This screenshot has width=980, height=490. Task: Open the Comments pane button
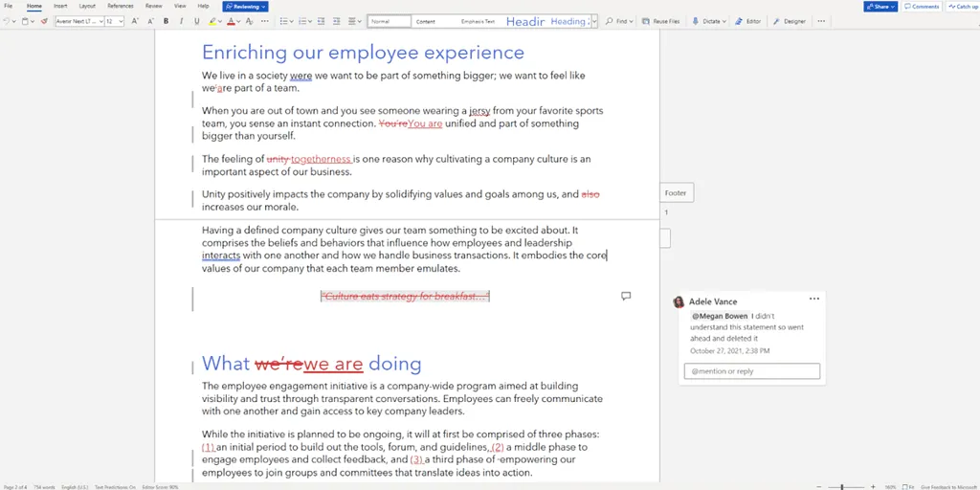(x=922, y=7)
